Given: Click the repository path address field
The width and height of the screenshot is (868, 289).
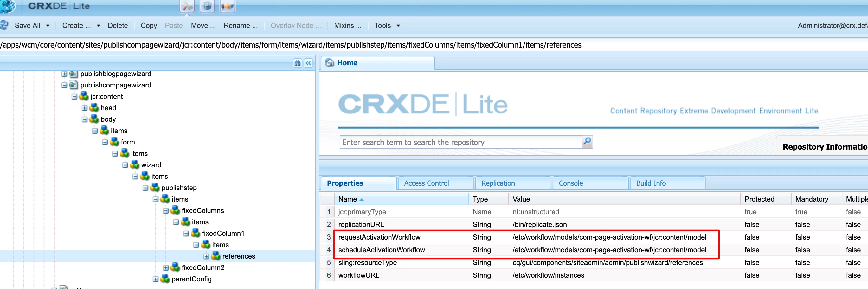Looking at the screenshot, I should pyautogui.click(x=434, y=45).
